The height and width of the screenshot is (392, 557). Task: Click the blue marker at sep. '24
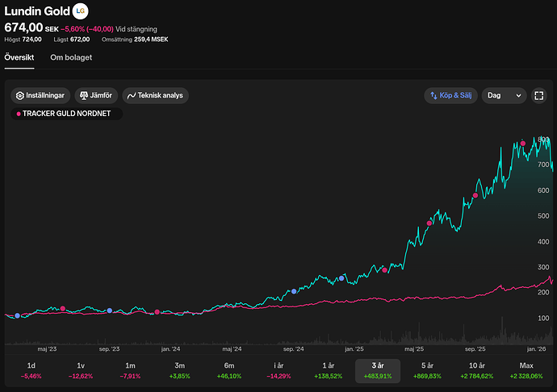pyautogui.click(x=294, y=291)
